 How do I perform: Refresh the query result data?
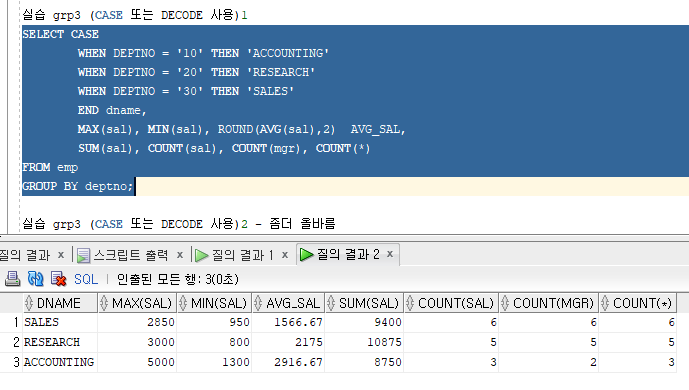[35, 279]
